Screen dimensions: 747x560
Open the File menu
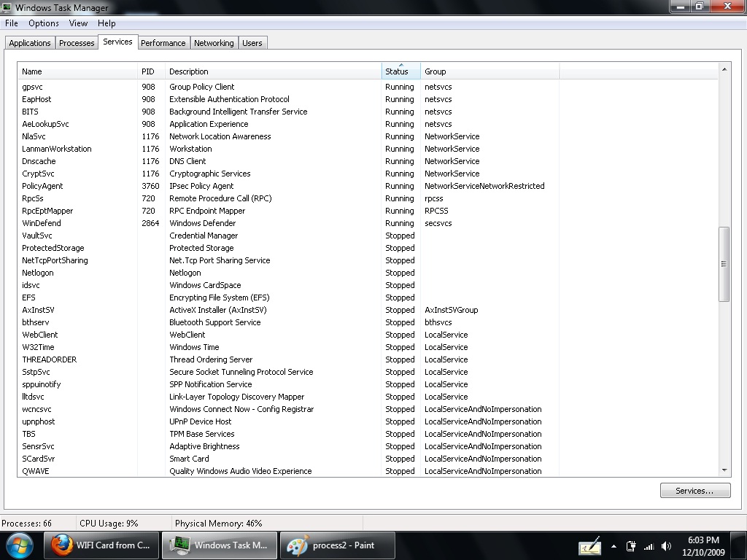click(x=12, y=23)
